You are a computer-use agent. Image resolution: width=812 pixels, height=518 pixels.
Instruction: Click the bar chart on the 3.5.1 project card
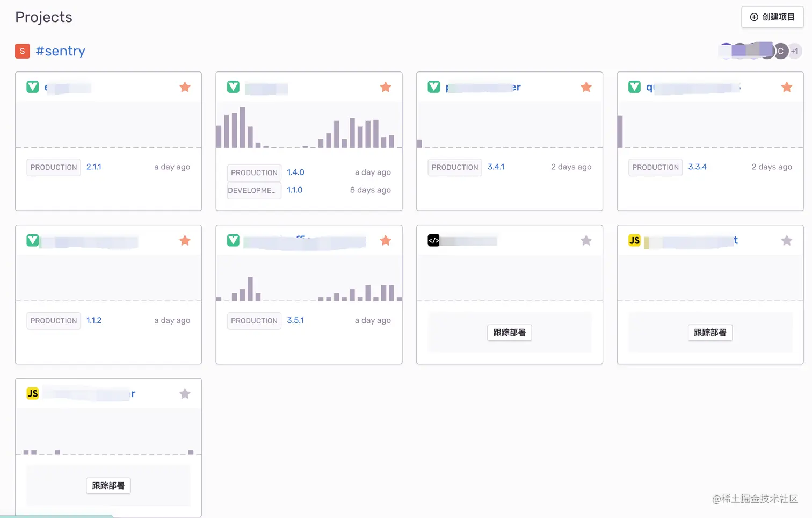(309, 289)
